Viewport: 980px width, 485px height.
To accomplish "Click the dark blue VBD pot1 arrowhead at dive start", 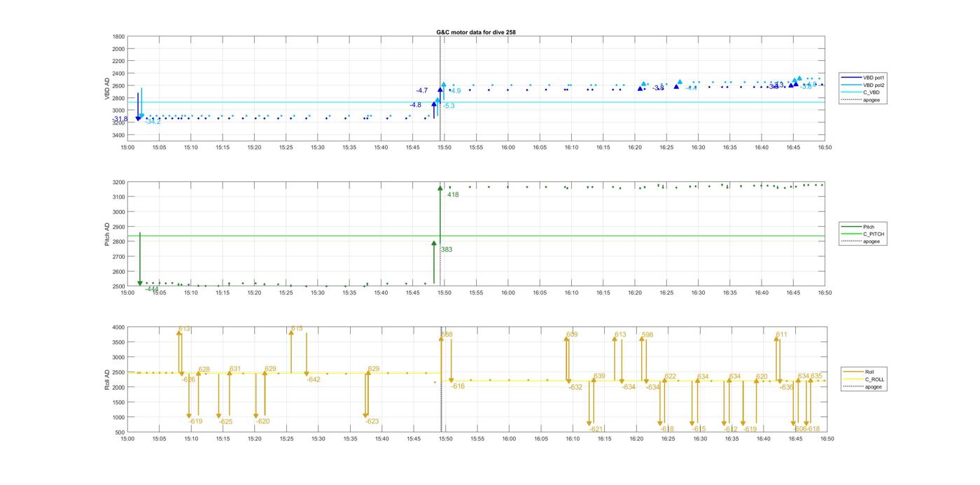I will coord(138,119).
